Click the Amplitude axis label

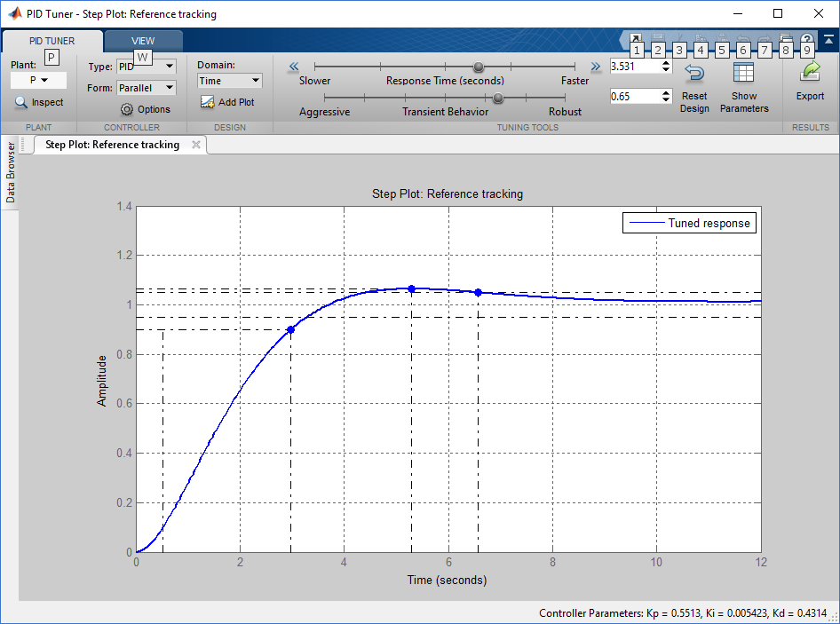102,381
